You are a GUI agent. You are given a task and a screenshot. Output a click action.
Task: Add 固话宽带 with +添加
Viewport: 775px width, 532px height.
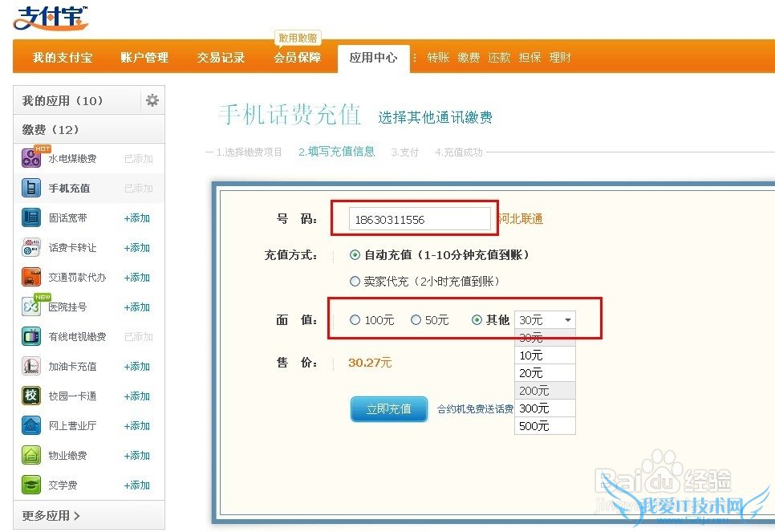point(137,218)
